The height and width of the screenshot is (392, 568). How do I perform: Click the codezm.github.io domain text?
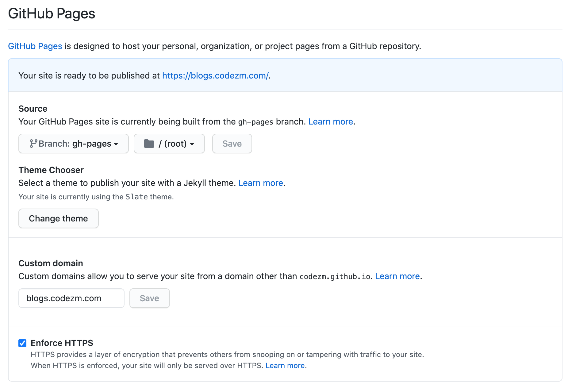pyautogui.click(x=335, y=277)
